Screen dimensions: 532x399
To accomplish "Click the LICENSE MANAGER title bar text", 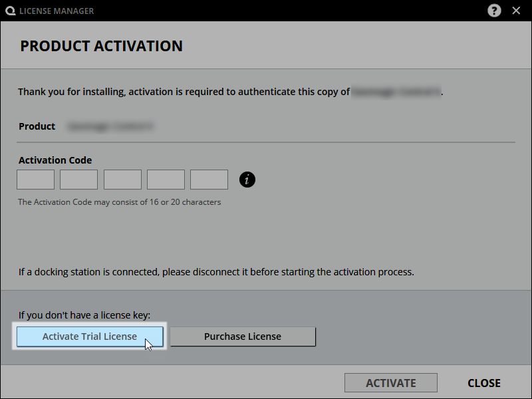I will point(57,11).
